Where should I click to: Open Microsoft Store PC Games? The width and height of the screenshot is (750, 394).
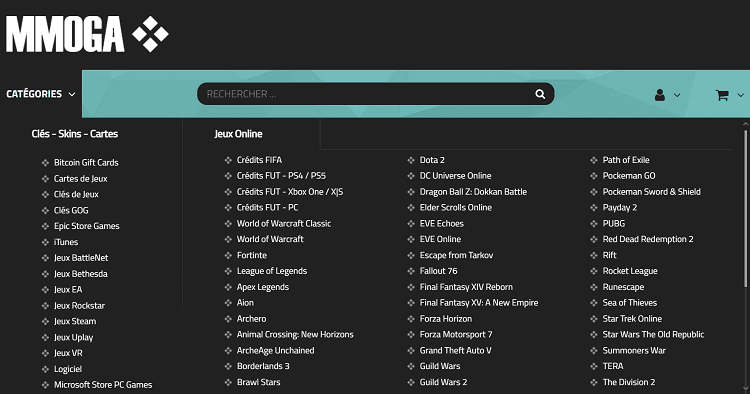pos(103,384)
